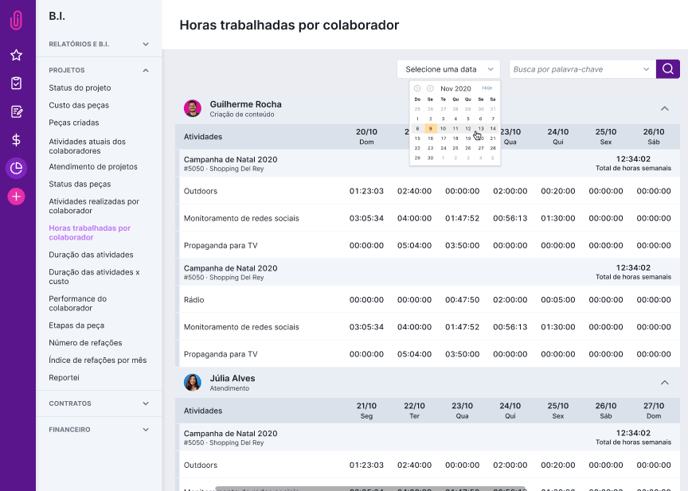Screen dimensions: 688x491
Task: Open favorites via the star icon
Action: [x=16, y=55]
